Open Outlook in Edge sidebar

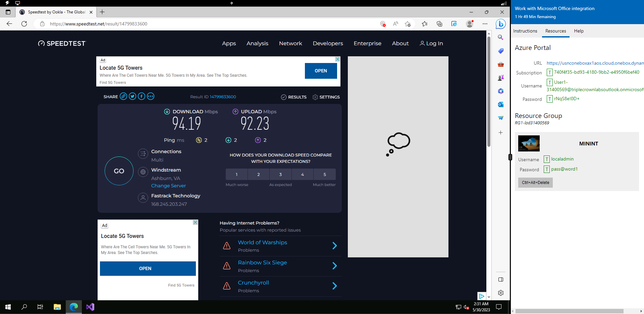tap(500, 105)
